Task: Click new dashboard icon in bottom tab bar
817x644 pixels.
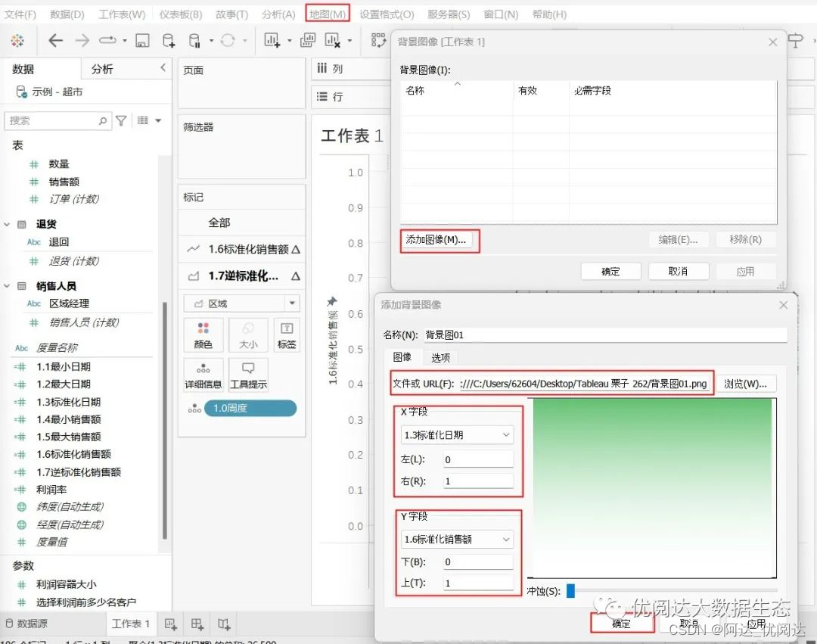Action: click(x=197, y=624)
